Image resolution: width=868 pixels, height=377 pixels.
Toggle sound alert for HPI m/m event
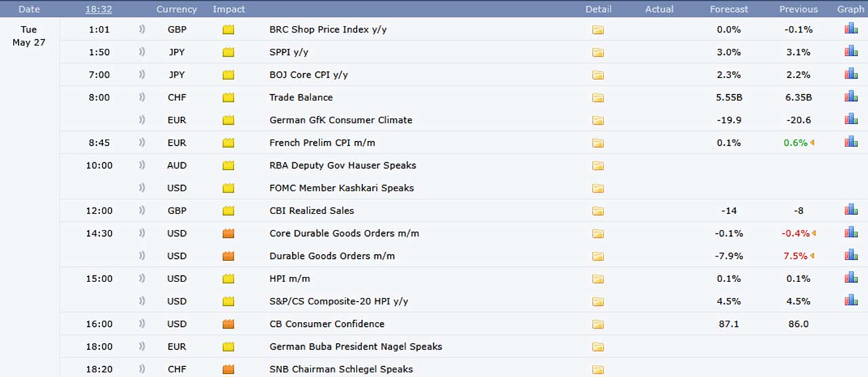coord(142,279)
